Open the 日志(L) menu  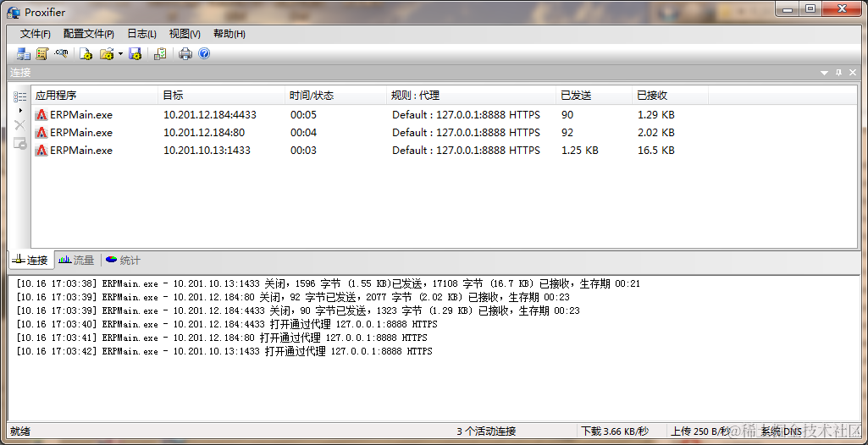click(141, 34)
